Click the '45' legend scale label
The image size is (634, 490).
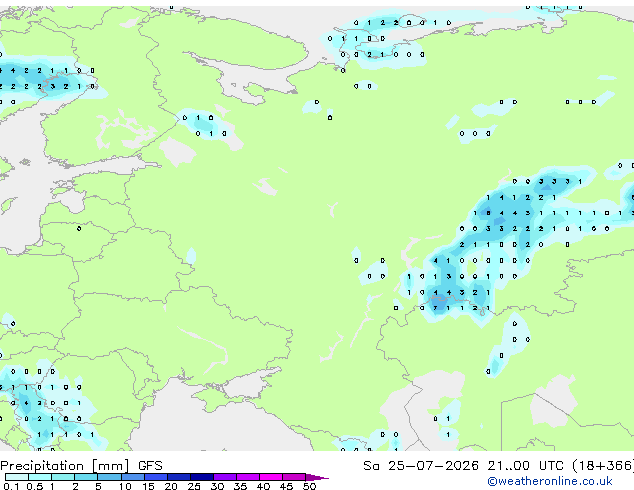286,486
